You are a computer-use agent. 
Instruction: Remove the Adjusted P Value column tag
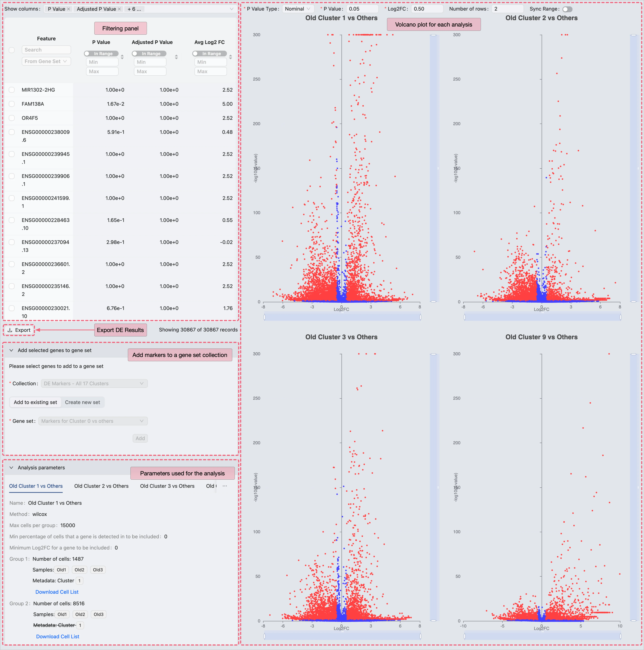pyautogui.click(x=119, y=9)
